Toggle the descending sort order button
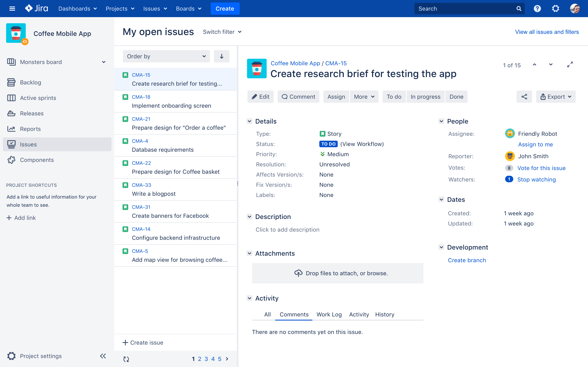The height and width of the screenshot is (367, 588). 222,56
